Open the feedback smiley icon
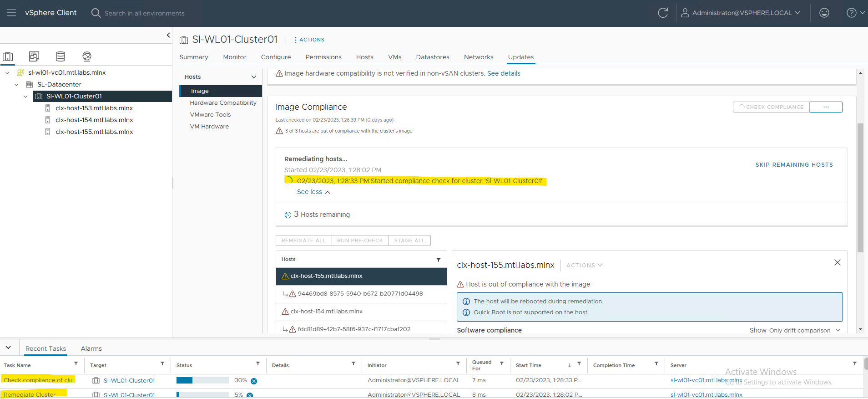The height and width of the screenshot is (399, 868). pyautogui.click(x=824, y=13)
